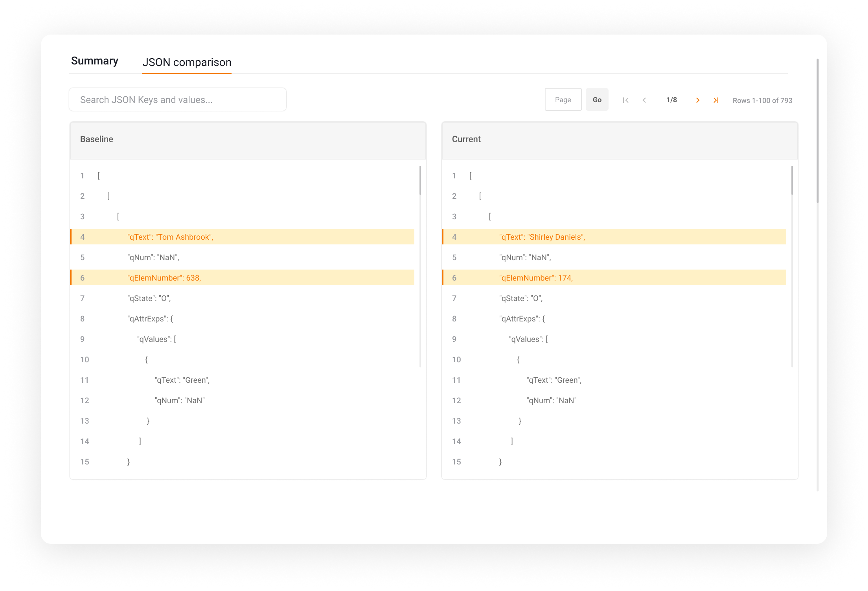Select highlighted Shirley Daniels line in Current
This screenshot has width=868, height=591.
pyautogui.click(x=542, y=237)
